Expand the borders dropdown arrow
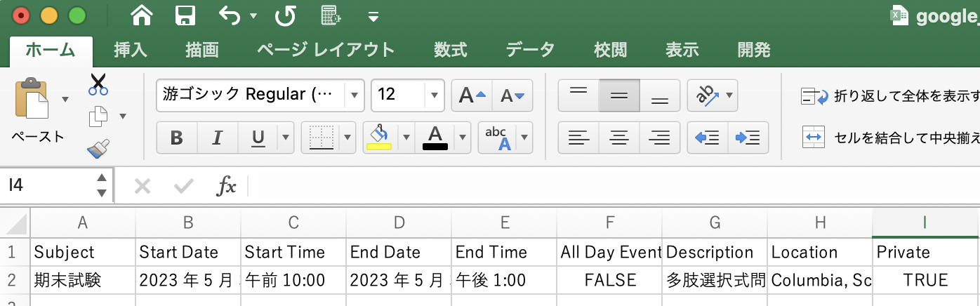Screen dimensions: 980x306 (347, 138)
